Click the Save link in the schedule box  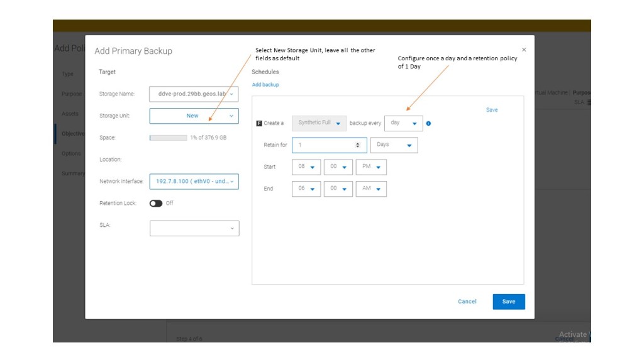[492, 110]
